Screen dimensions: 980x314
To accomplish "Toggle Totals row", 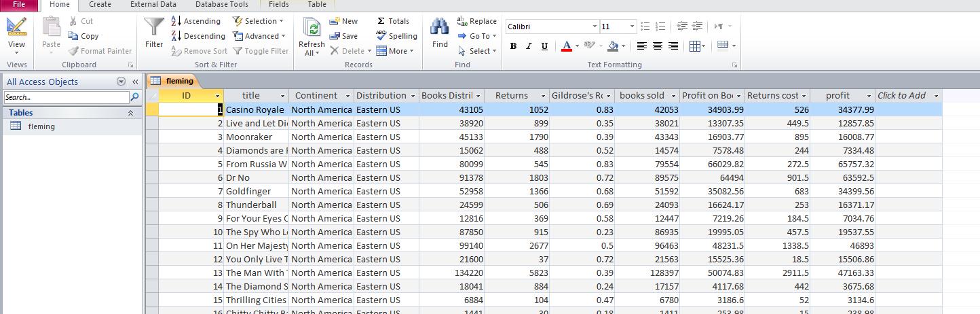I will (x=393, y=21).
